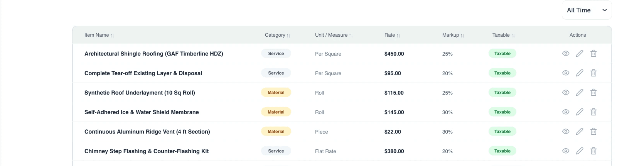Click the Chimney Step Flashing & Counter-Flashing Kit name
644x166 pixels.
(147, 151)
